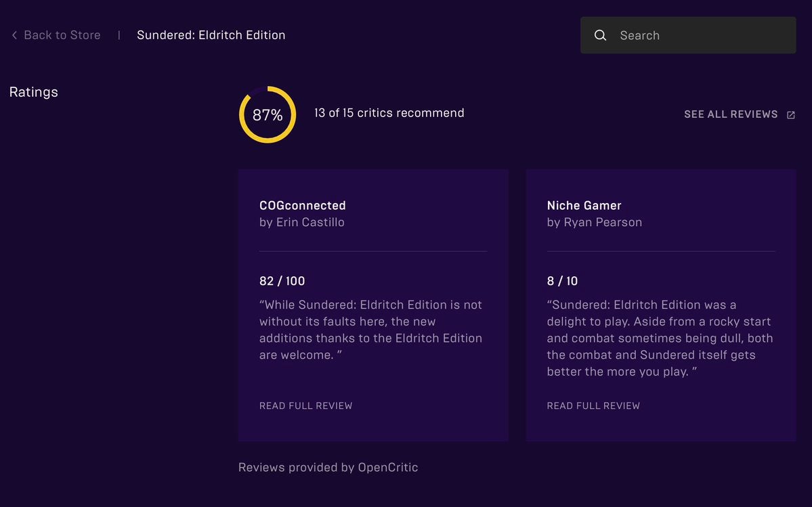Click the back chevron arrow icon
Viewport: 812px width, 507px height.
(x=14, y=35)
